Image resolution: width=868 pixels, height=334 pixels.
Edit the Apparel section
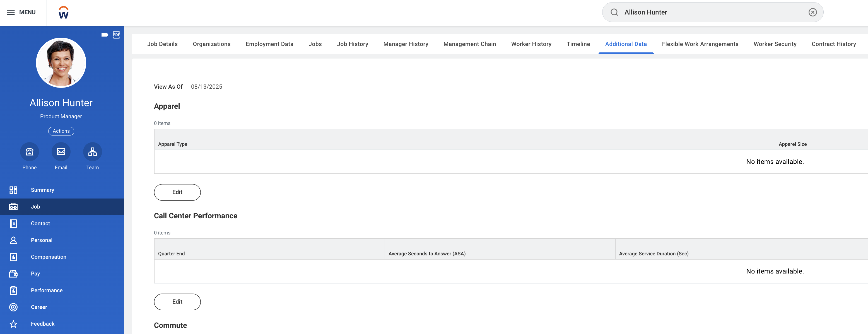click(x=177, y=192)
